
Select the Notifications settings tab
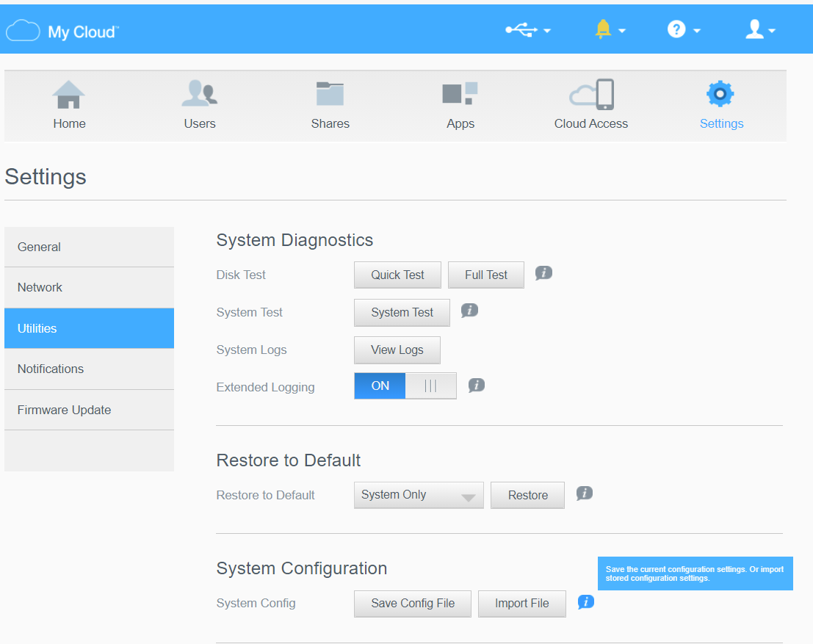tap(89, 369)
